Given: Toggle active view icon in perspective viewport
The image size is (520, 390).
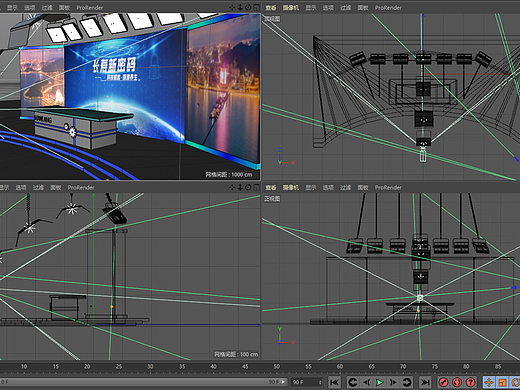Looking at the screenshot, I should (256, 7).
